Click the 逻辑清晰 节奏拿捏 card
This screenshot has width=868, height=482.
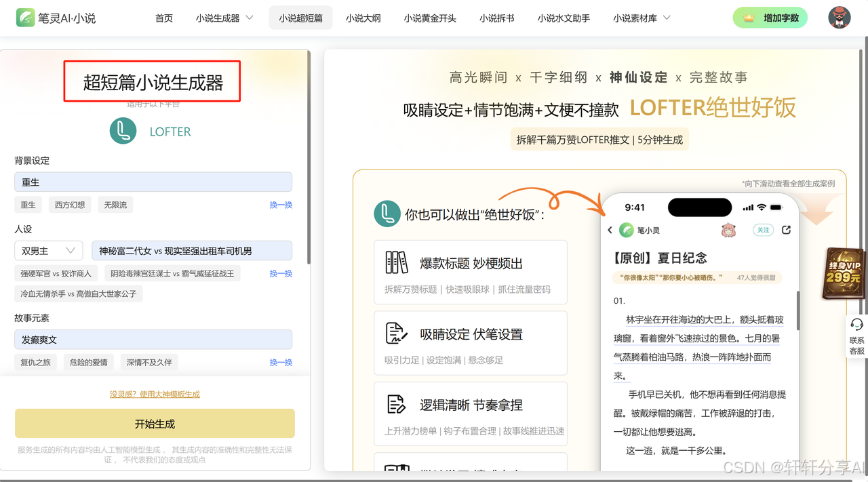pyautogui.click(x=470, y=414)
